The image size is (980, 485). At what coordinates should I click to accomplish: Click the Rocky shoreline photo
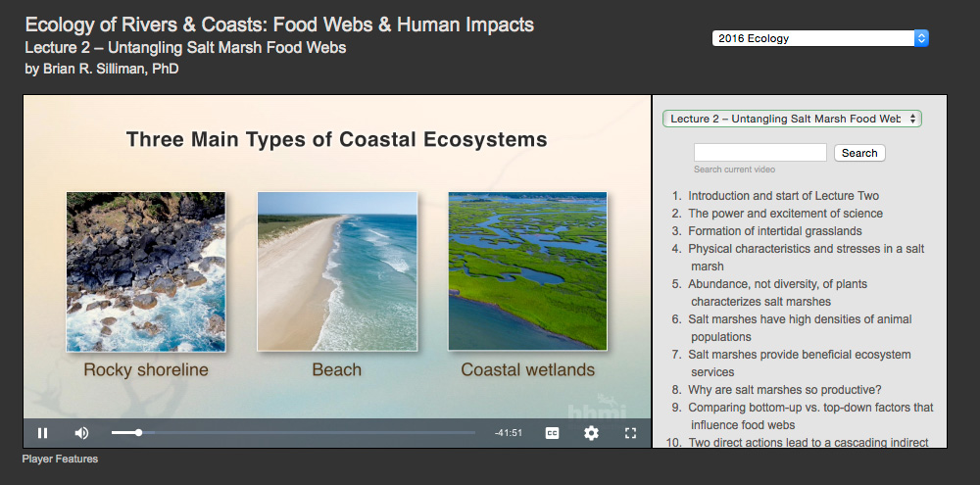(x=146, y=271)
